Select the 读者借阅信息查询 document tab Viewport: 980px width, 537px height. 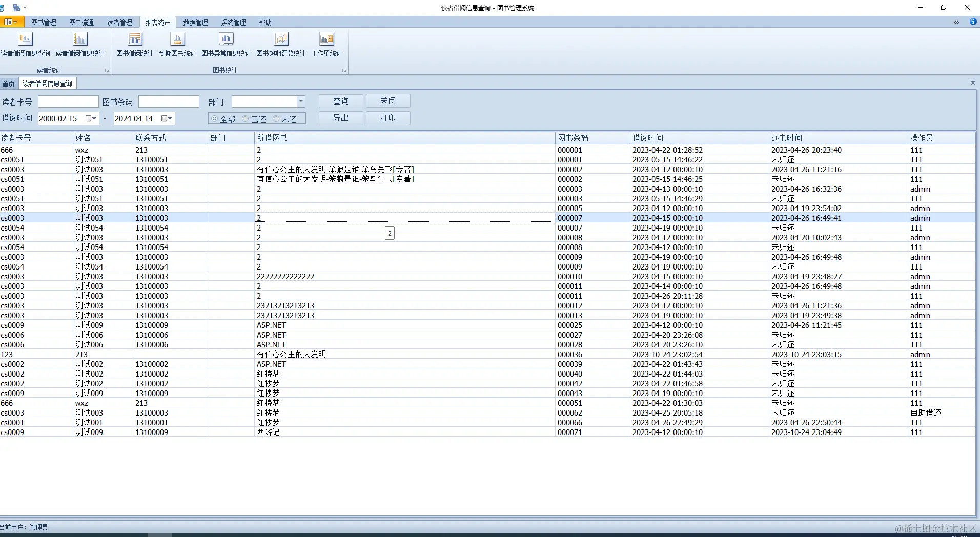tap(48, 84)
